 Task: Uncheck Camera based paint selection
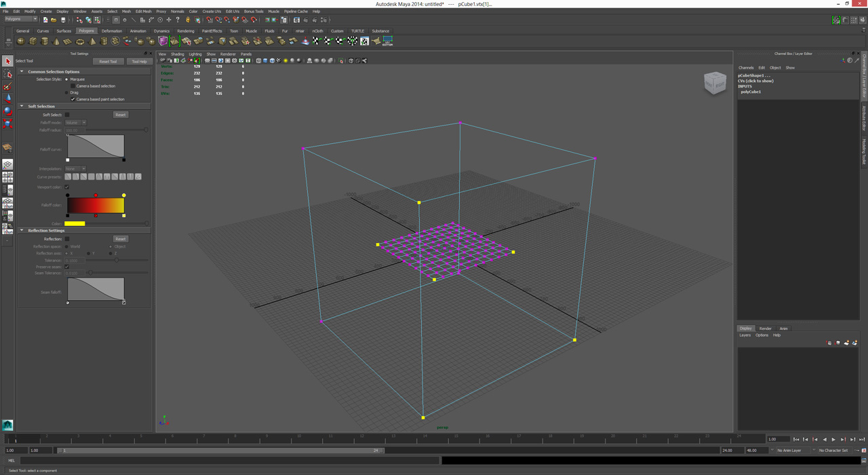[73, 99]
